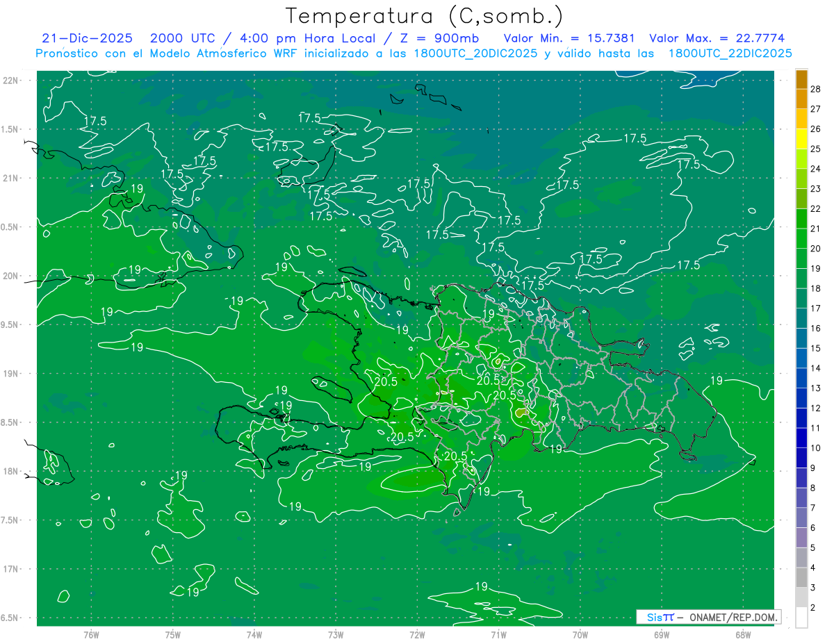Click the 19N latitude axis label
The height and width of the screenshot is (644, 834).
[x=11, y=374]
